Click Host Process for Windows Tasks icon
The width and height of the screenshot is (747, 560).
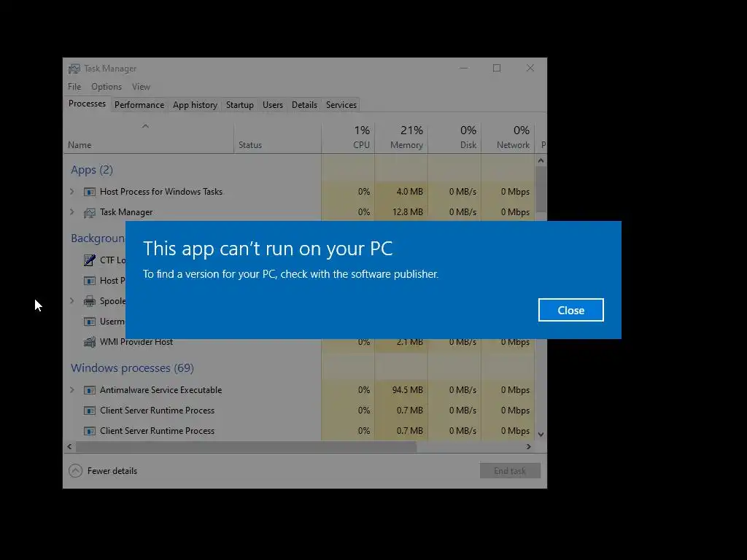[90, 192]
